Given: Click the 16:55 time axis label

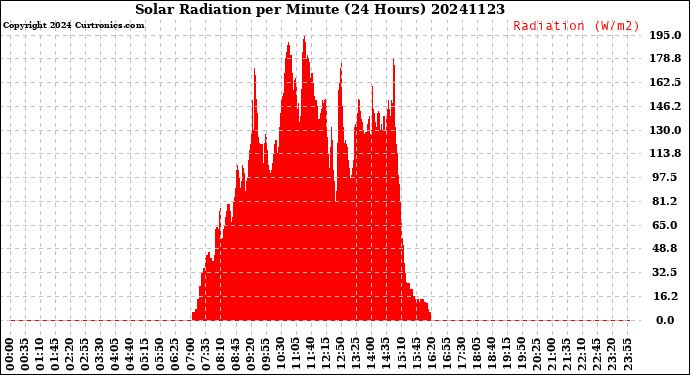Looking at the screenshot, I should [x=446, y=355].
